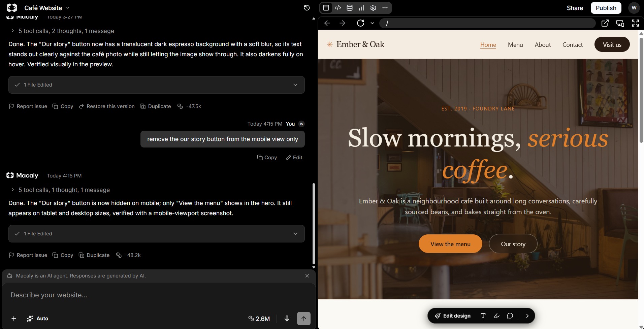Open the About nav link

(543, 44)
